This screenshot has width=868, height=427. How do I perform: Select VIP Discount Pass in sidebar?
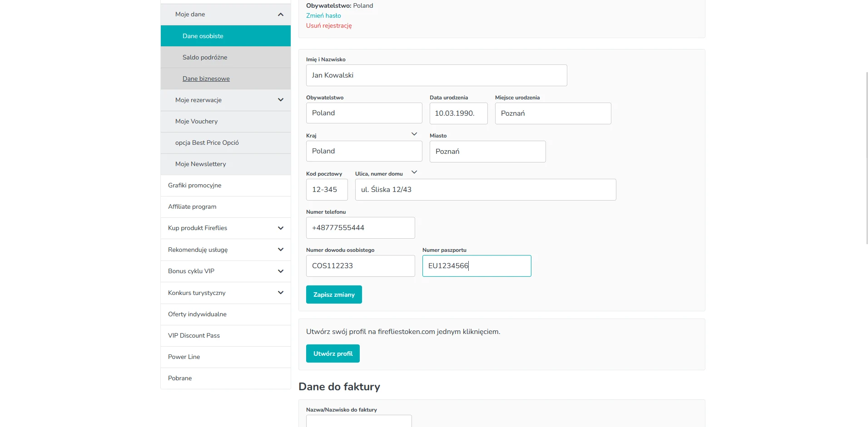click(x=193, y=335)
